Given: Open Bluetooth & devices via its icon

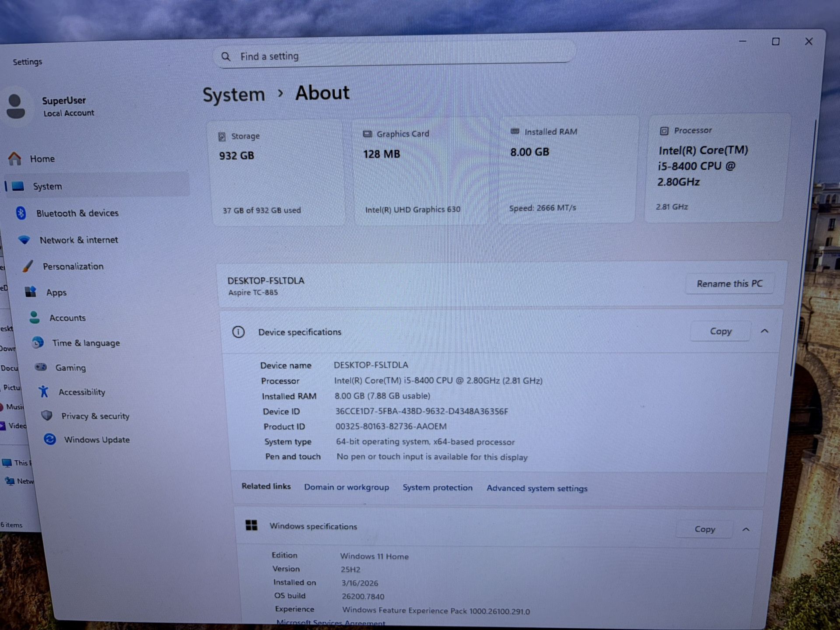Looking at the screenshot, I should [x=21, y=213].
